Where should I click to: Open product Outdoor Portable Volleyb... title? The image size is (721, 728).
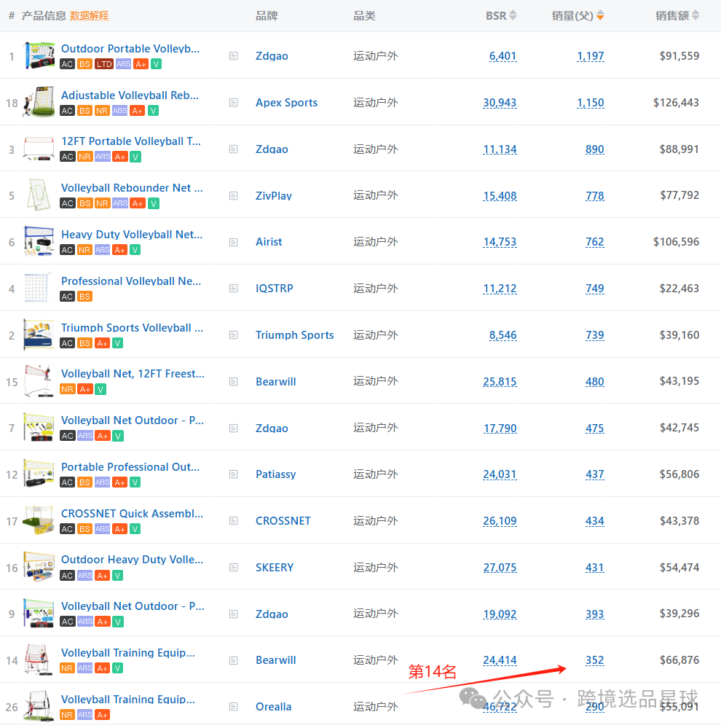tap(130, 49)
